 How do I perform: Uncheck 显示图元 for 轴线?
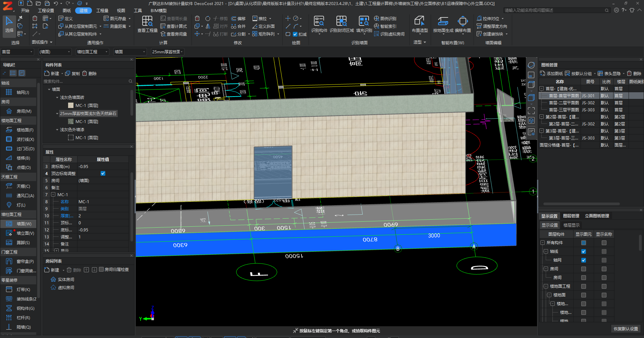click(584, 251)
